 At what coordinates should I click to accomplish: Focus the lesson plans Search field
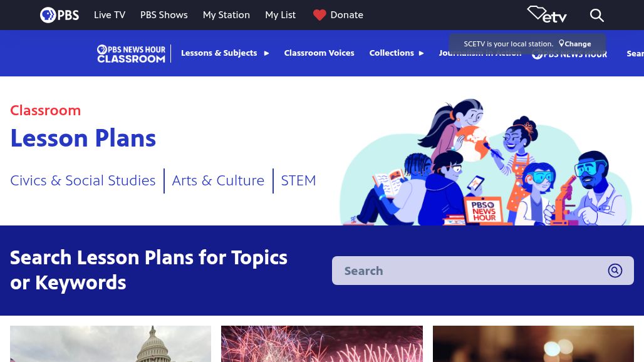(x=470, y=271)
